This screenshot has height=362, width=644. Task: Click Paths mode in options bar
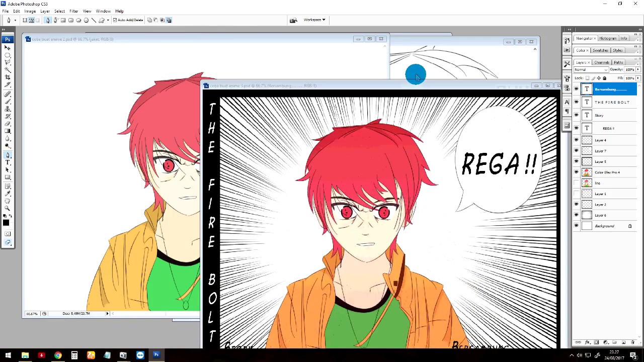pyautogui.click(x=32, y=20)
